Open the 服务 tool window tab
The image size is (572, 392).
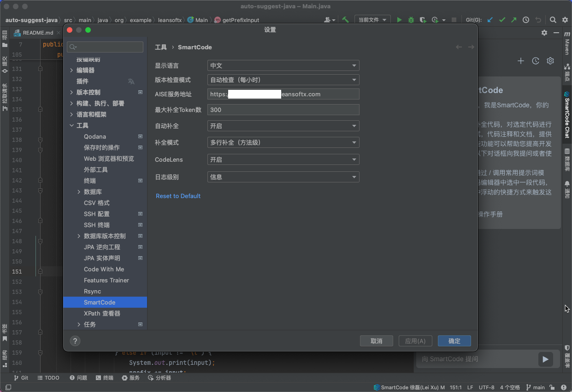click(x=130, y=378)
